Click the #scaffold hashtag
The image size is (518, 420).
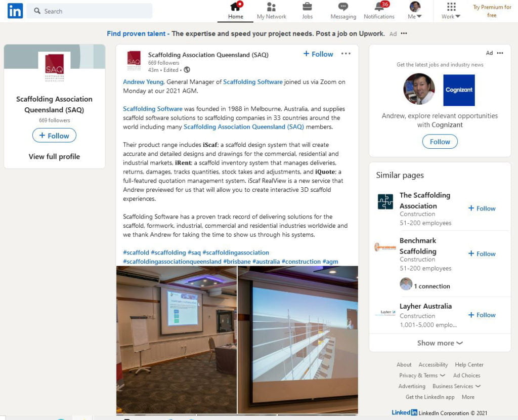coord(136,253)
